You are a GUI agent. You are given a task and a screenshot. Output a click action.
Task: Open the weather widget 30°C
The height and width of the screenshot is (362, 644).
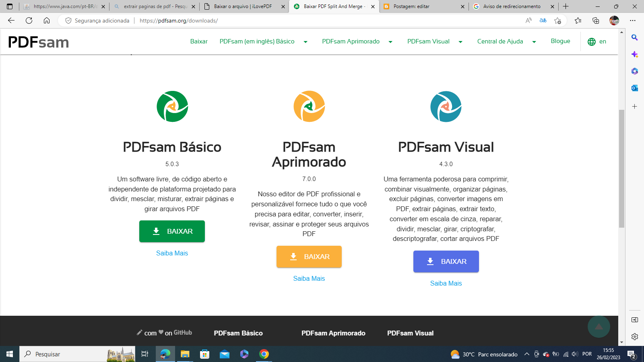pyautogui.click(x=484, y=354)
